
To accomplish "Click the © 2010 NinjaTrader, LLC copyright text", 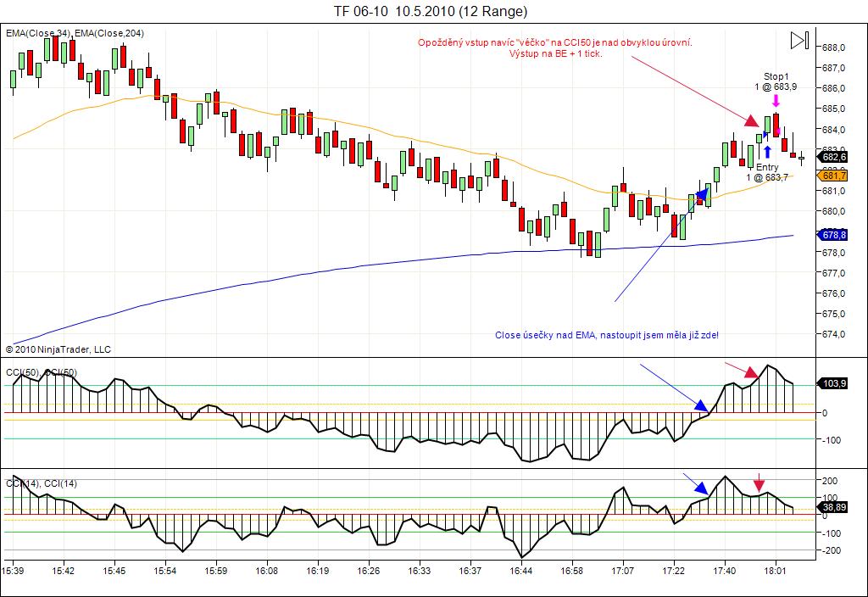I will (x=58, y=349).
